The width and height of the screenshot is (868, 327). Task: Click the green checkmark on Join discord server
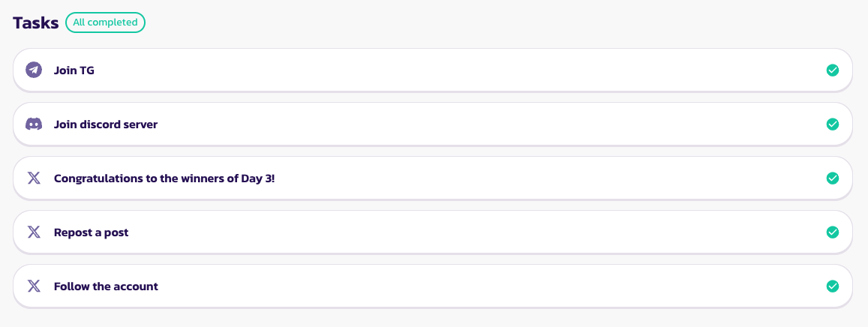point(832,124)
